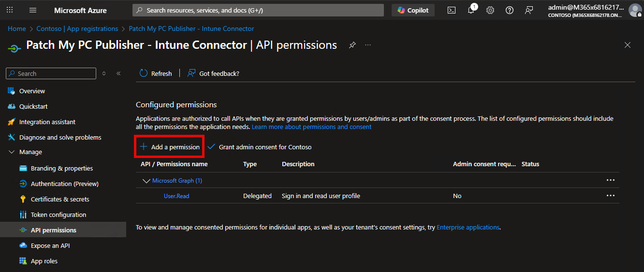Open the Enterprise applications link
The image size is (644, 272).
tap(468, 227)
